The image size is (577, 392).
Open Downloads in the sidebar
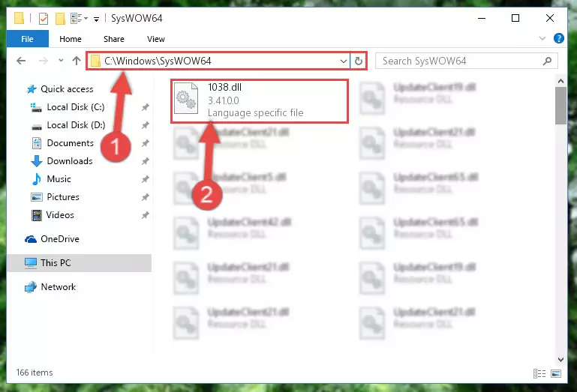[x=70, y=161]
